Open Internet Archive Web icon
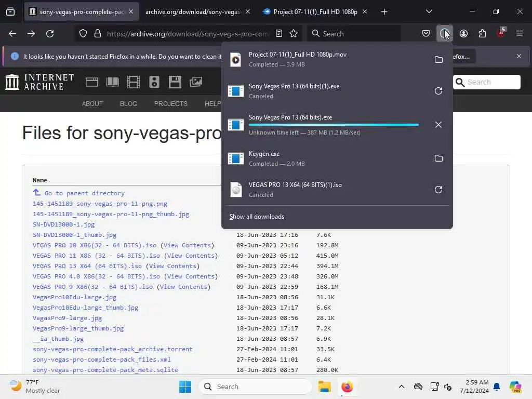The image size is (532, 399). click(x=91, y=82)
